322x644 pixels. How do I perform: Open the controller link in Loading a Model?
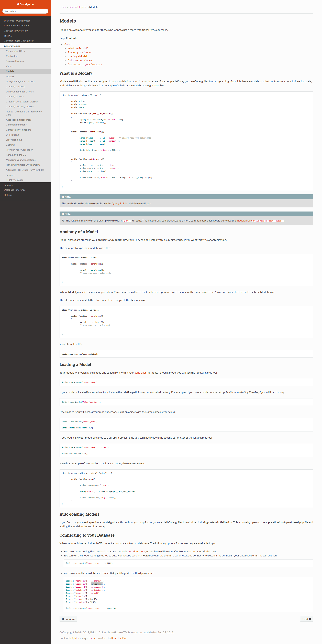tap(140, 373)
